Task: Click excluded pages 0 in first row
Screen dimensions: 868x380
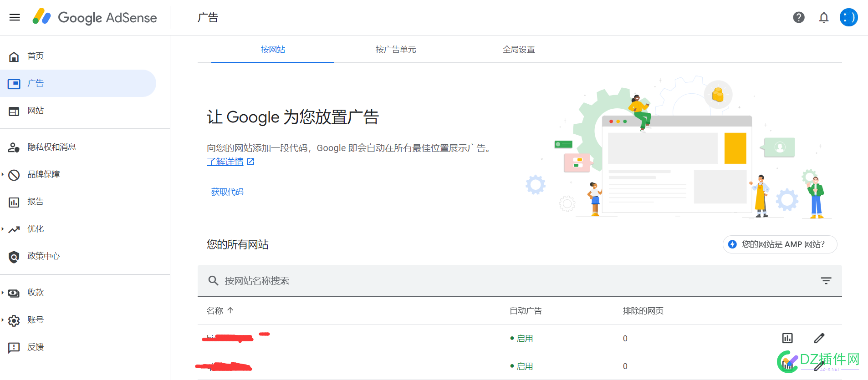Action: 625,339
